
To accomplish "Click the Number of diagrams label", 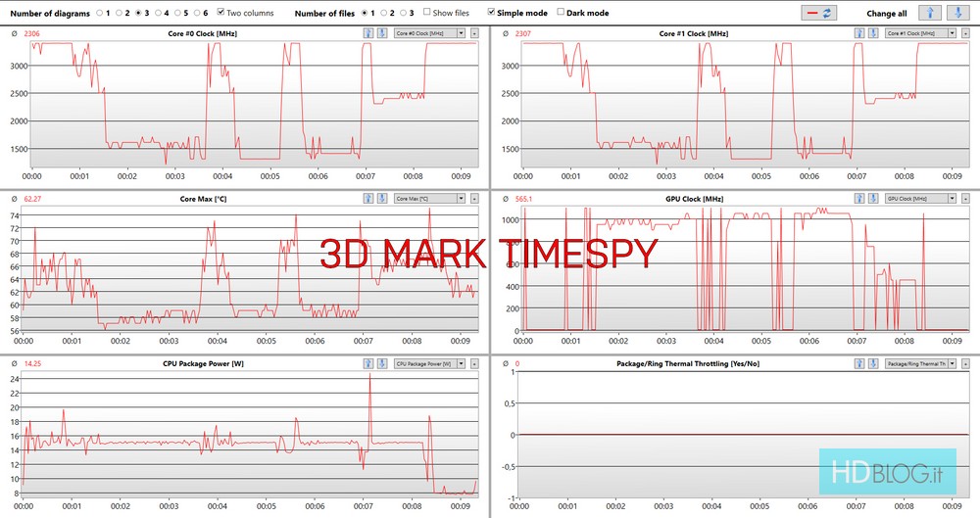I will click(50, 13).
